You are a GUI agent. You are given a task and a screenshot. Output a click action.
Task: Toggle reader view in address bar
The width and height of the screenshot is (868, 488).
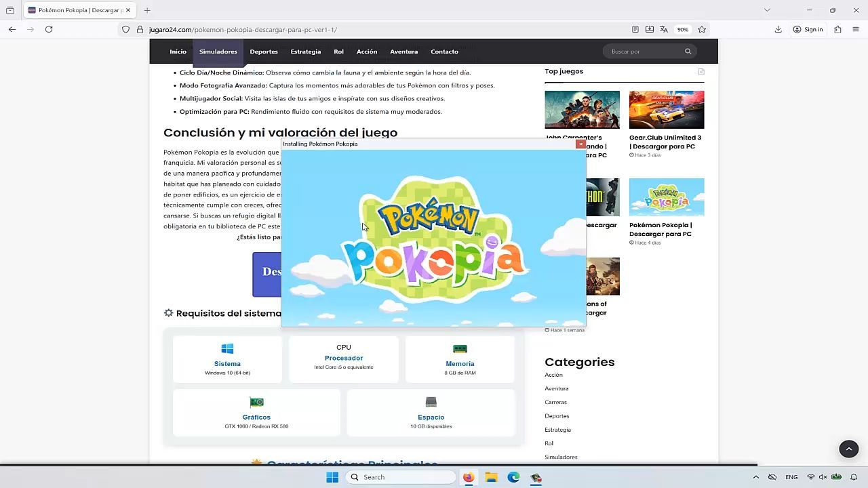click(x=635, y=29)
